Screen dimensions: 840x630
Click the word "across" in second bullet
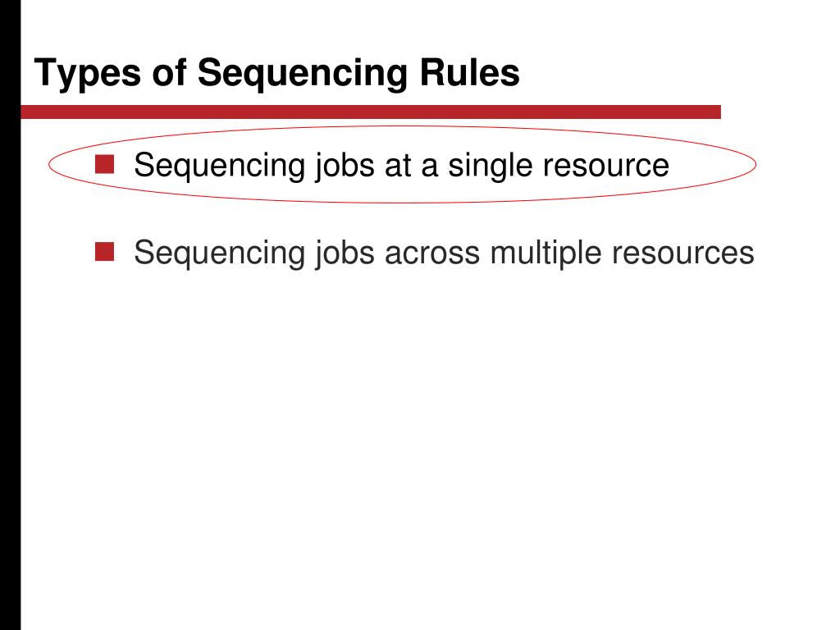pyautogui.click(x=432, y=253)
